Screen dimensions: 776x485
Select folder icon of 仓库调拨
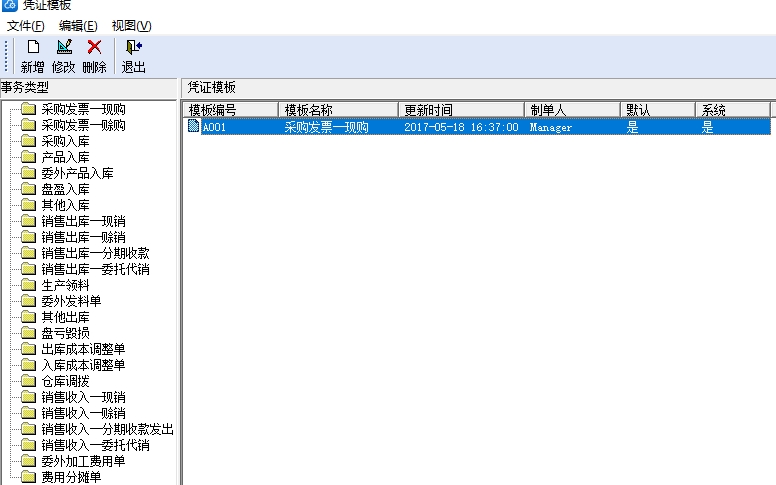(29, 381)
